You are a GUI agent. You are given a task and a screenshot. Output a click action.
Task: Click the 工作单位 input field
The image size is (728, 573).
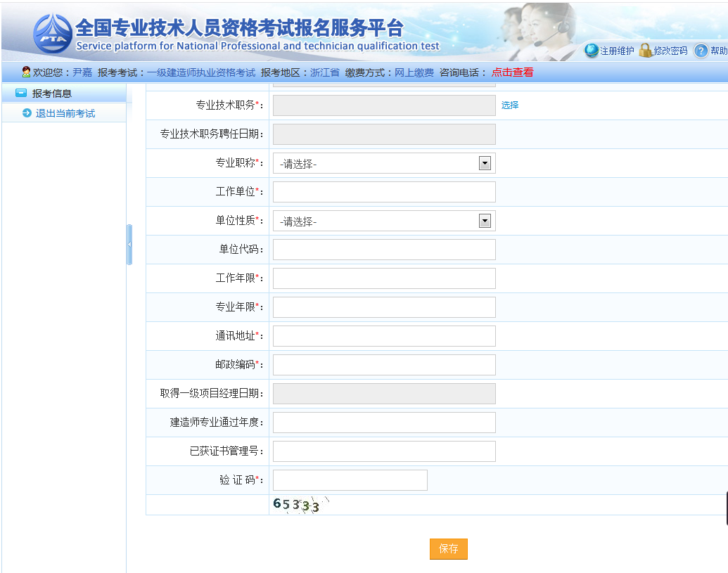coord(384,192)
